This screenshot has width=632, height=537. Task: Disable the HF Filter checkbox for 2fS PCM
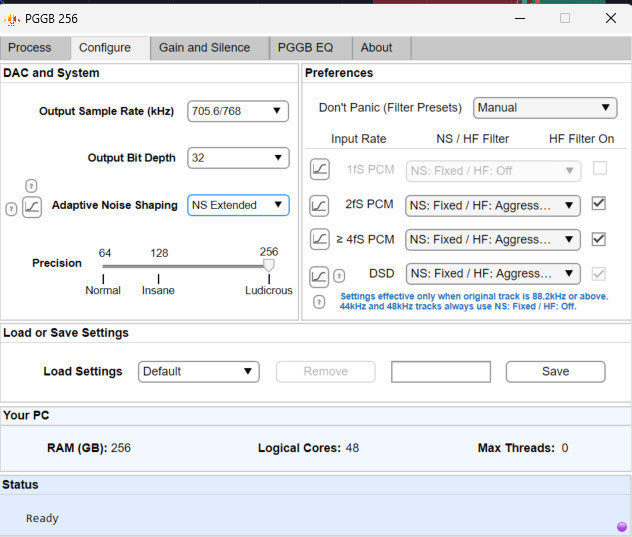pyautogui.click(x=599, y=204)
